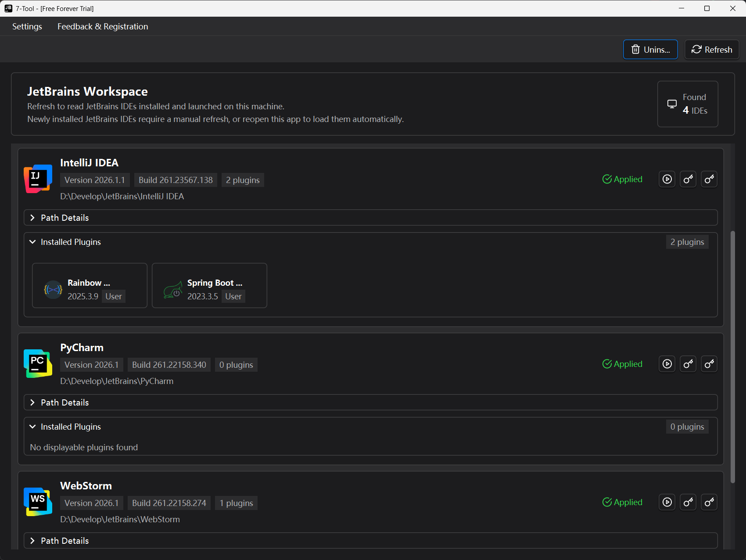
Task: Click the monitor icon in the Found box
Action: pos(672,104)
